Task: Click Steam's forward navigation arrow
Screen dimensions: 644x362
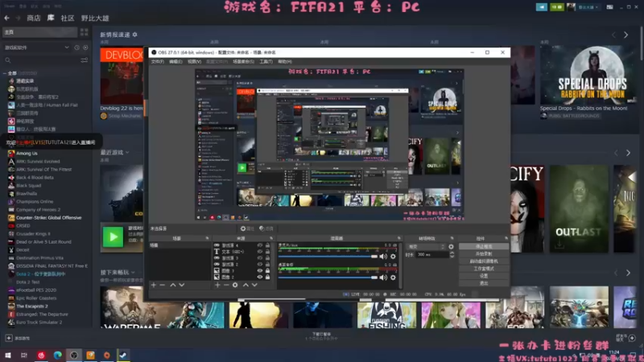Action: pos(18,18)
